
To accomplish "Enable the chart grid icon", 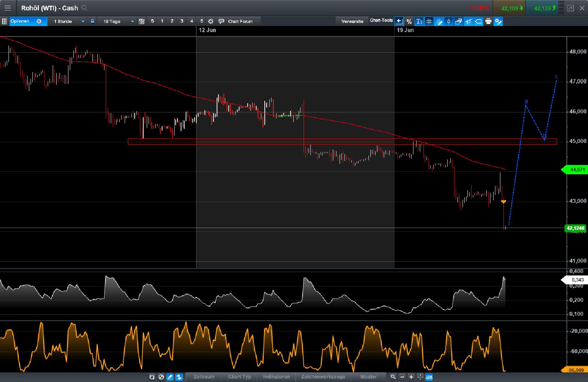I will pyautogui.click(x=429, y=21).
